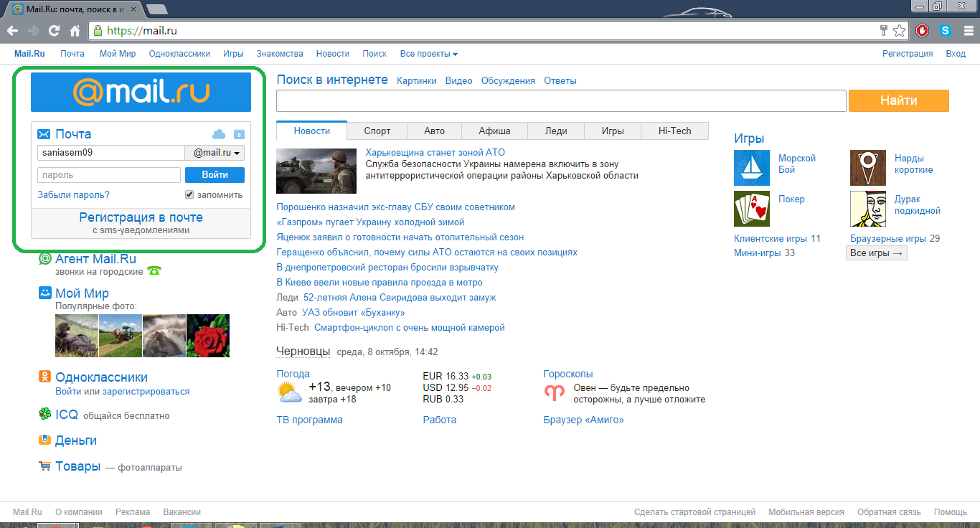
Task: Click the Вход link at top right
Action: click(956, 54)
